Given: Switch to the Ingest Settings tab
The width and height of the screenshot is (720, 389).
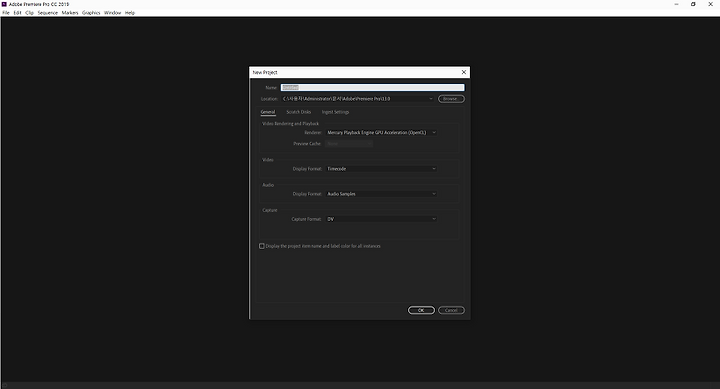Looking at the screenshot, I should 335,112.
